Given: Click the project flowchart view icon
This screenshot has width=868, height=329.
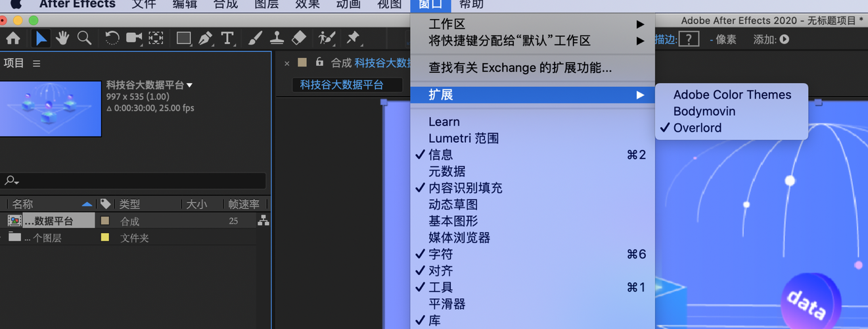Looking at the screenshot, I should tap(263, 221).
